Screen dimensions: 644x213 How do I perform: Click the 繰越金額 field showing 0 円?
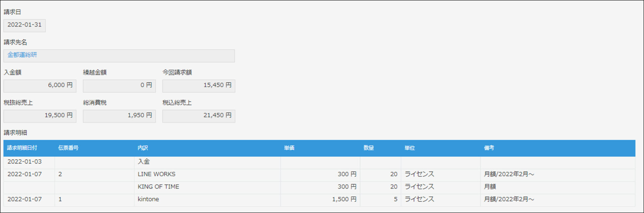(x=119, y=86)
